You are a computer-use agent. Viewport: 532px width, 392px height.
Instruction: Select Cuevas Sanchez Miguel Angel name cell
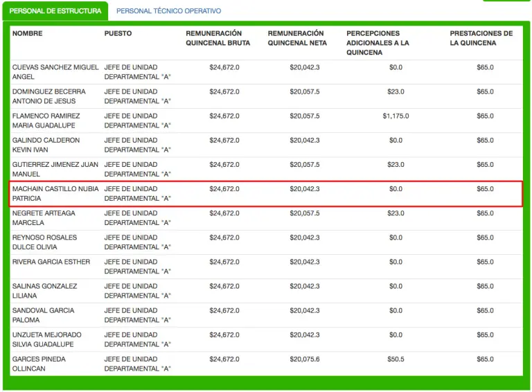coord(55,72)
